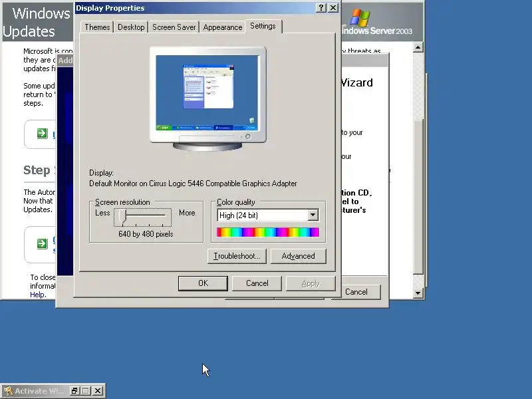
Task: Close the minimized Activate Windows window
Action: click(98, 391)
